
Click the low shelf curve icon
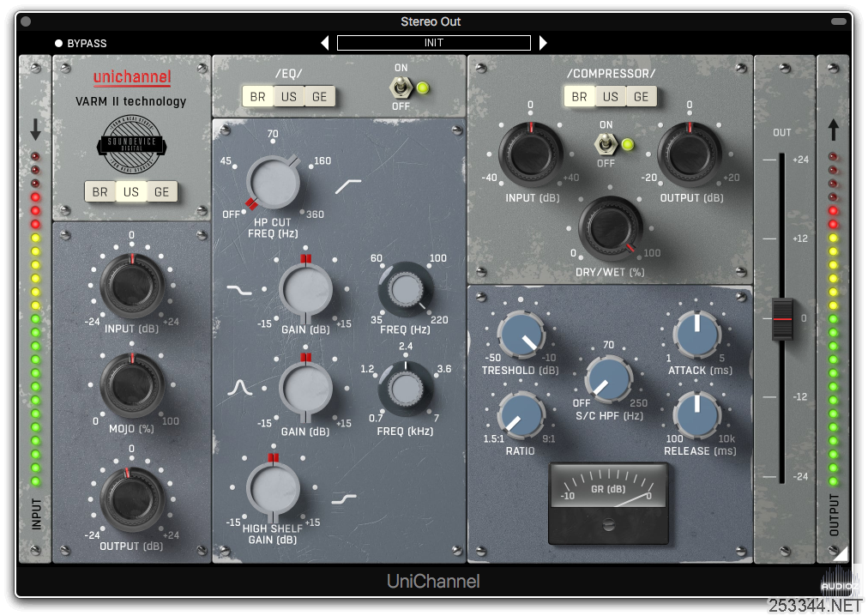tap(239, 290)
